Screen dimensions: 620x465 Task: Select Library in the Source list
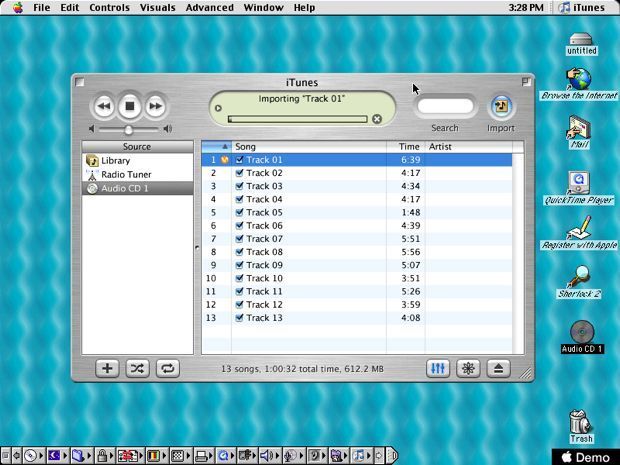(x=138, y=161)
